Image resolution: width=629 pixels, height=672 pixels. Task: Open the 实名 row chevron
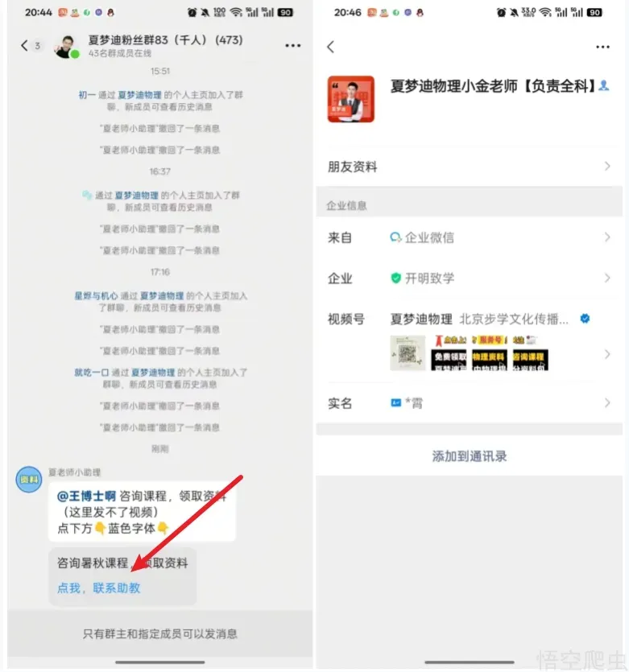[x=607, y=403]
